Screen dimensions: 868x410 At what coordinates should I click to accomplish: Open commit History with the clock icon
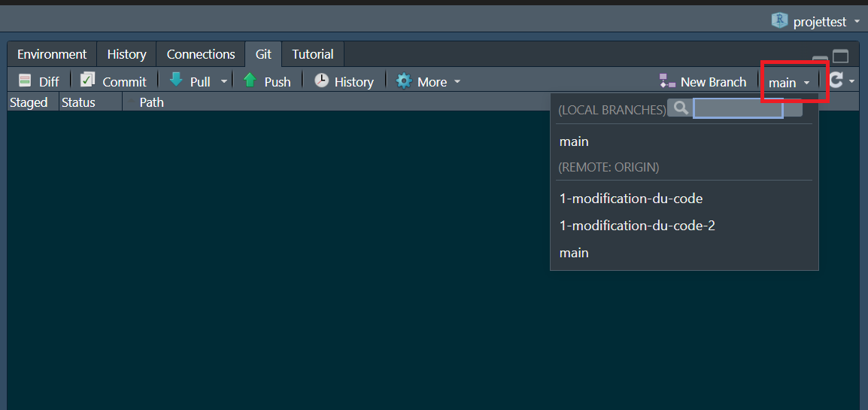344,81
